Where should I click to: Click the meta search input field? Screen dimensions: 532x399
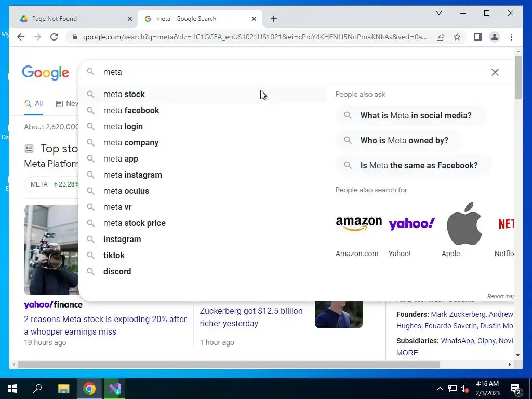pyautogui.click(x=292, y=72)
